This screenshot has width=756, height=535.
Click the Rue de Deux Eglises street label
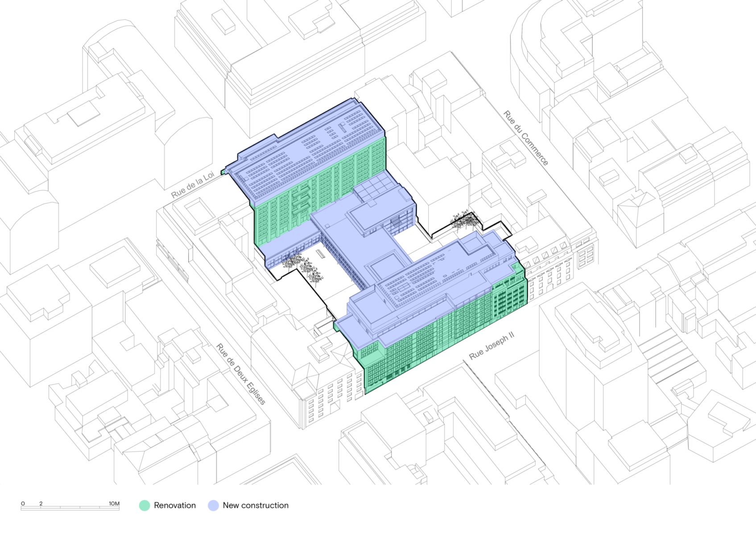point(241,374)
